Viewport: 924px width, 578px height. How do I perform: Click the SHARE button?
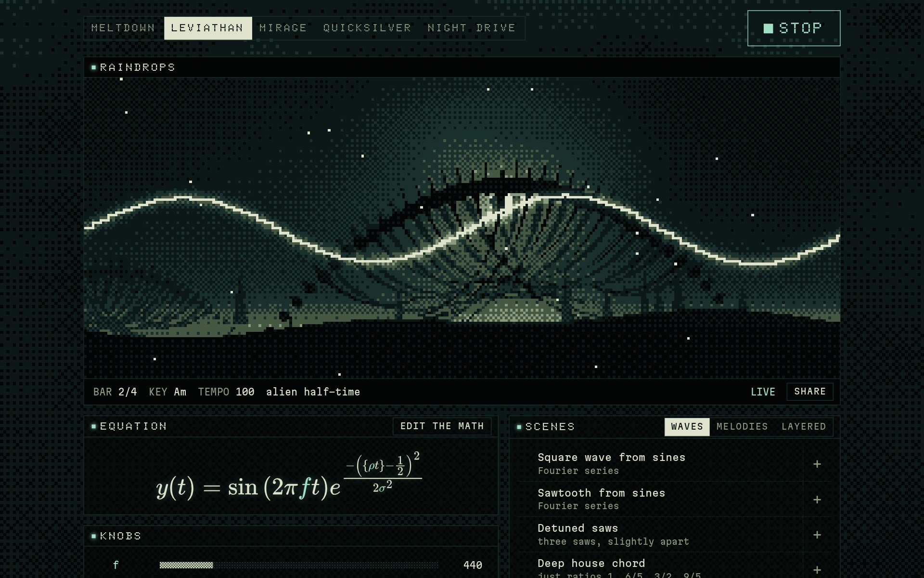click(809, 392)
